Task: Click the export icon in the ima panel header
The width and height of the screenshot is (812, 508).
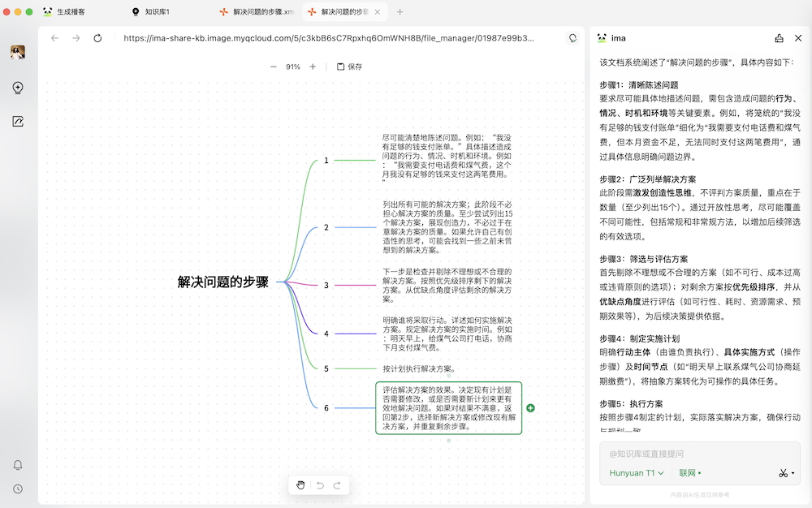Action: tap(779, 37)
